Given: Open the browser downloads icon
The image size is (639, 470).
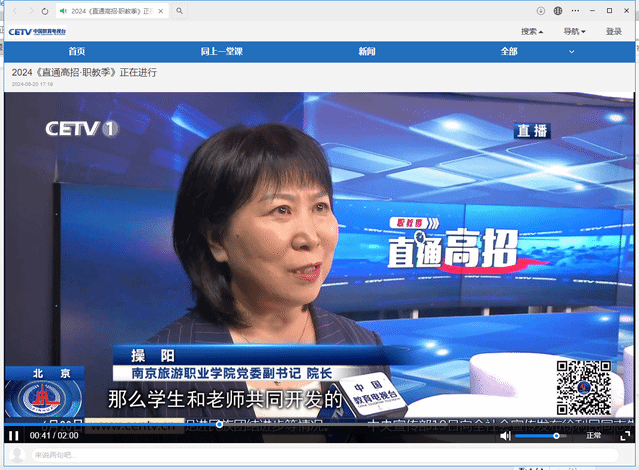Looking at the screenshot, I should (x=541, y=10).
